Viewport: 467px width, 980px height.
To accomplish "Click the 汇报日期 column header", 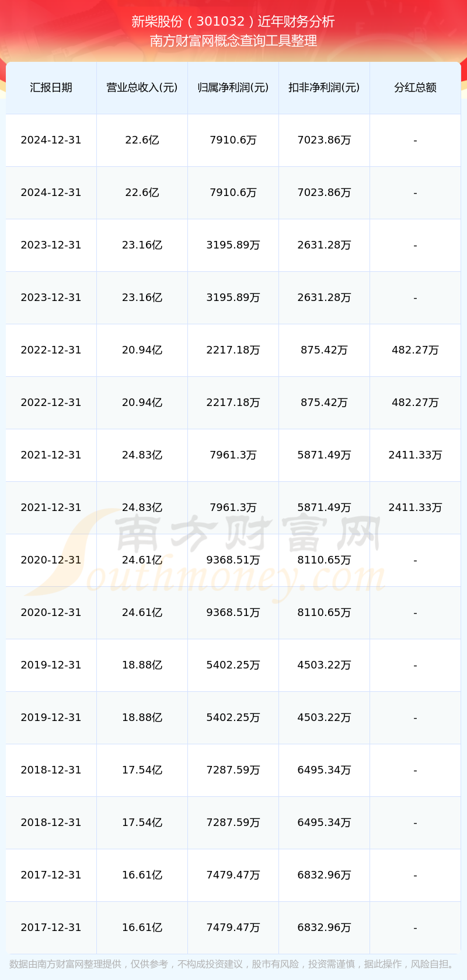I will pyautogui.click(x=51, y=87).
